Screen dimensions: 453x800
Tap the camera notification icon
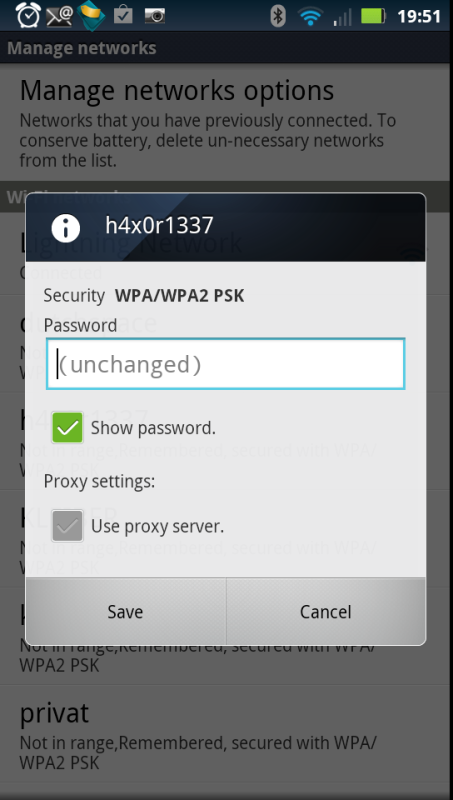coord(155,16)
